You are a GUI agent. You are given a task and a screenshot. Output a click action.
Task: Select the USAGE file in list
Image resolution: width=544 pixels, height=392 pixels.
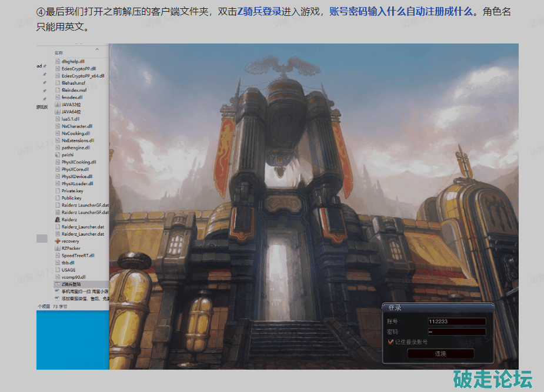[x=69, y=270]
